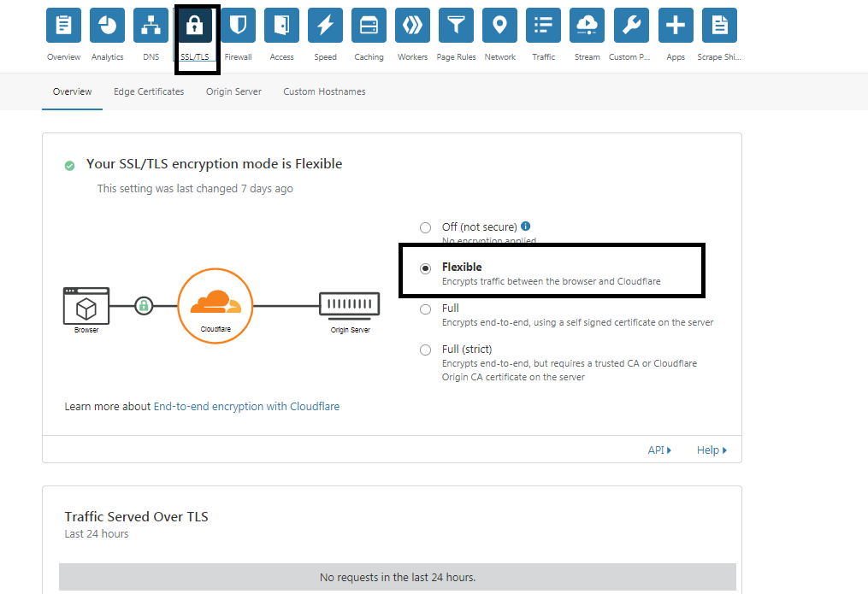Screen dimensions: 868x594
Task: Click the Flexible description text
Action: coord(552,281)
